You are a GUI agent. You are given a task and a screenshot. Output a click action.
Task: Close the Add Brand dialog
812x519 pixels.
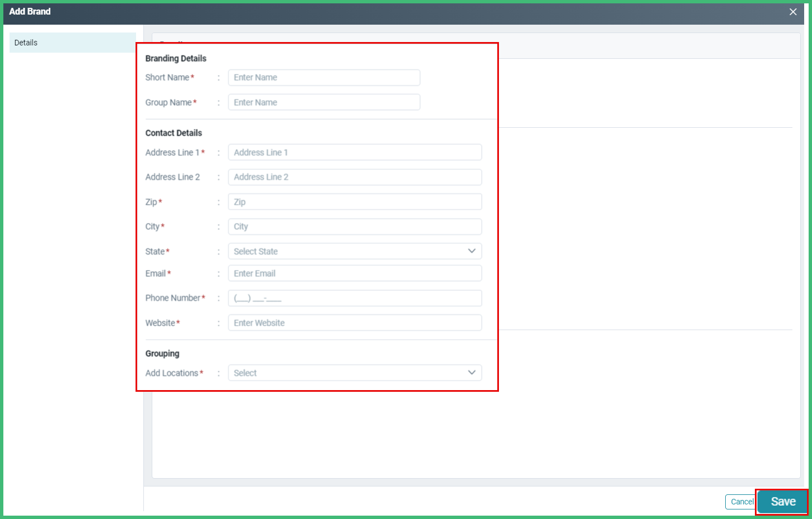[x=793, y=11]
